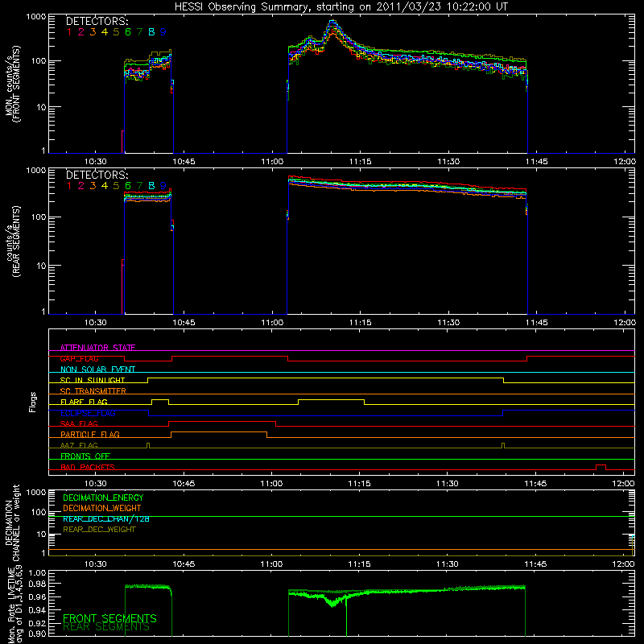Image resolution: width=644 pixels, height=644 pixels.
Task: Click the Flags y-axis title
Action: click(33, 402)
